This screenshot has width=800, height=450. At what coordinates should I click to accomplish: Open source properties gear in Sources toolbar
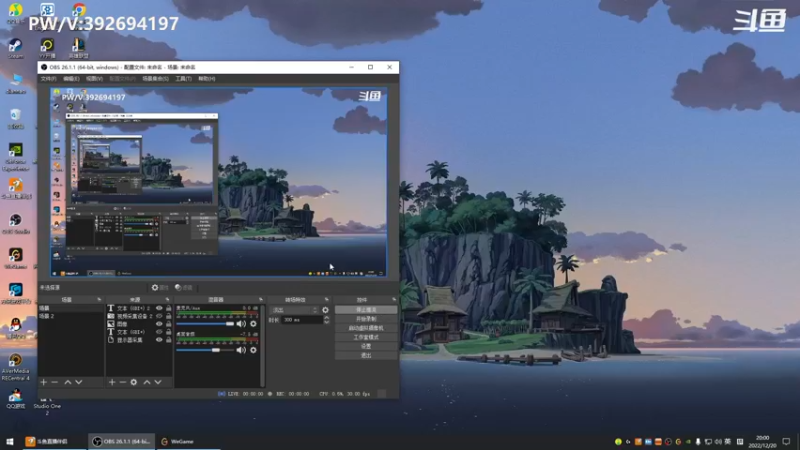tap(134, 382)
